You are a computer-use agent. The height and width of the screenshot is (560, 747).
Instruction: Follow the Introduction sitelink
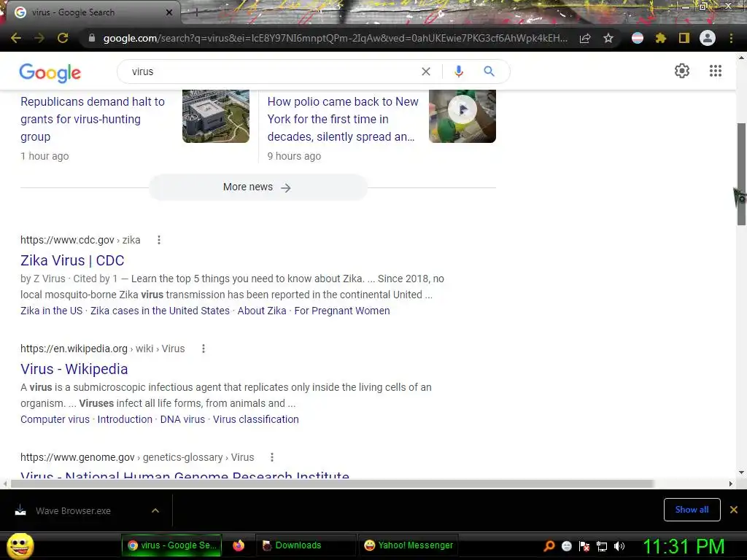(x=125, y=419)
